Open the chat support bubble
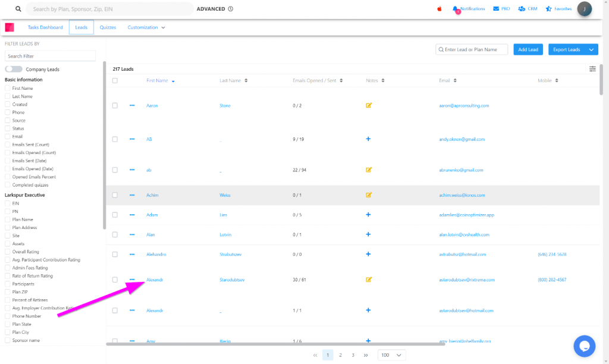 click(584, 346)
